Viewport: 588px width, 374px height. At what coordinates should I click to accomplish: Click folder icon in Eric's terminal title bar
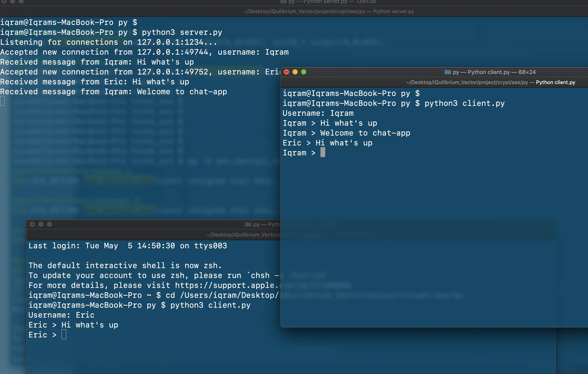point(248,224)
